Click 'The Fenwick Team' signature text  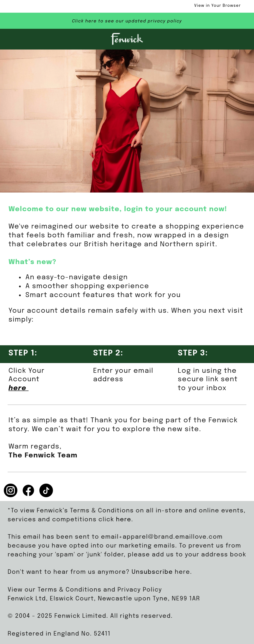(x=43, y=455)
